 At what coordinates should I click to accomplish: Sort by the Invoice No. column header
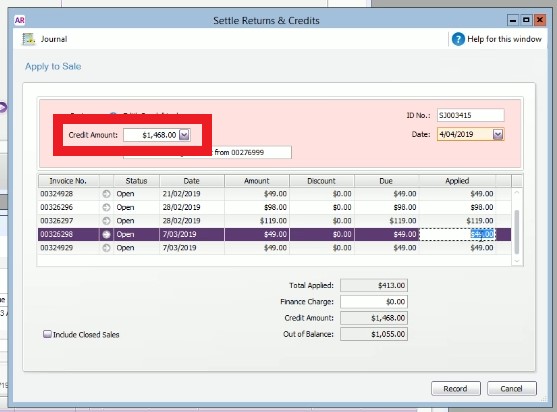point(68,181)
